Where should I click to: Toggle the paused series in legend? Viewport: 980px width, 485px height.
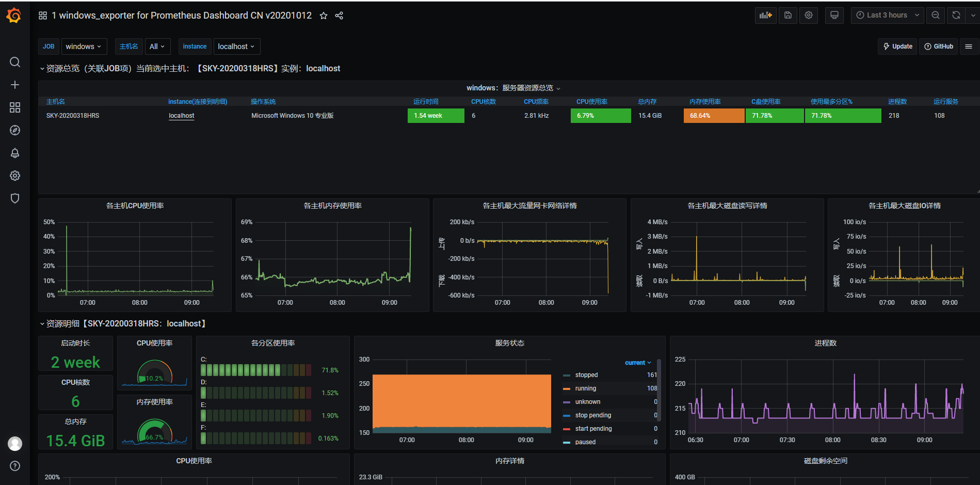(585, 442)
